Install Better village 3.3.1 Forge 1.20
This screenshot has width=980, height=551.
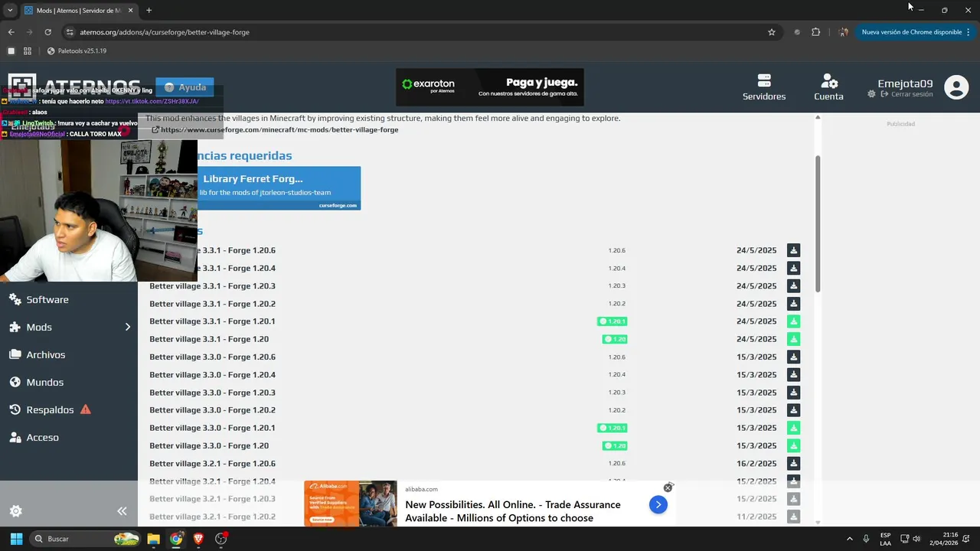pyautogui.click(x=793, y=339)
